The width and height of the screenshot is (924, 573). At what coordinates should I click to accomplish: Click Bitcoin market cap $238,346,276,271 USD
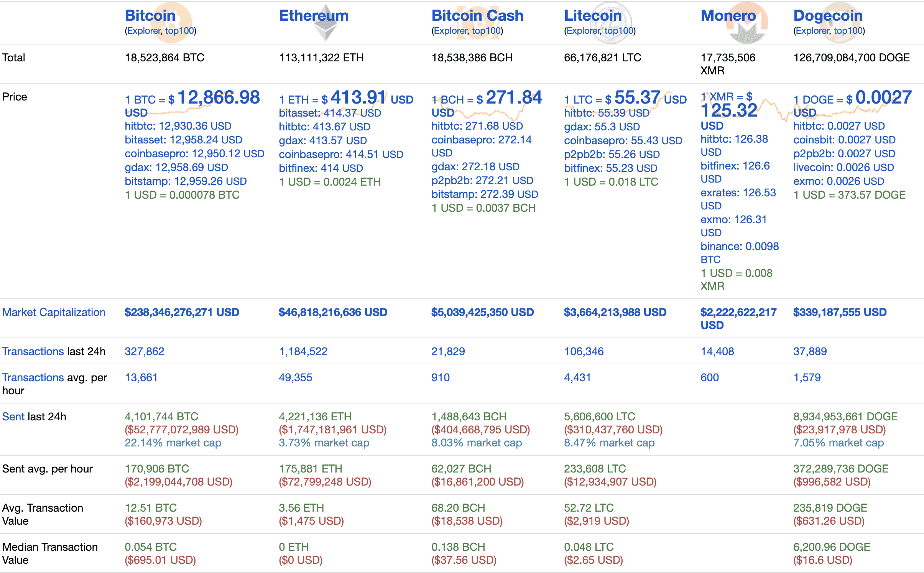coord(182,312)
